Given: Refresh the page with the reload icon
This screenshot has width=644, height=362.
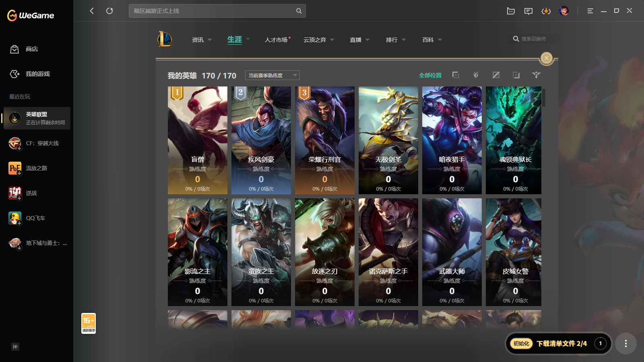Looking at the screenshot, I should click(x=109, y=11).
